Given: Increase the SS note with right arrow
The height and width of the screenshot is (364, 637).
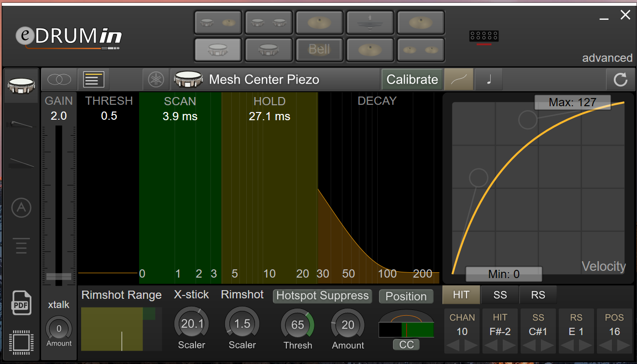Looking at the screenshot, I should point(547,346).
